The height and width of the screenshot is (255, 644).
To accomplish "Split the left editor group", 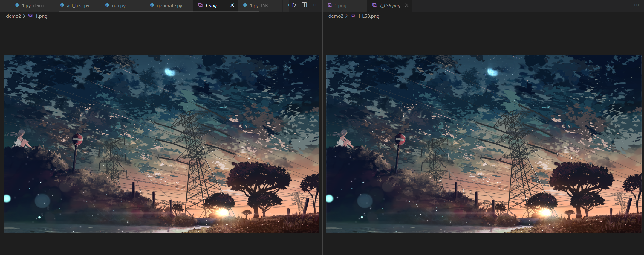I will pyautogui.click(x=304, y=5).
